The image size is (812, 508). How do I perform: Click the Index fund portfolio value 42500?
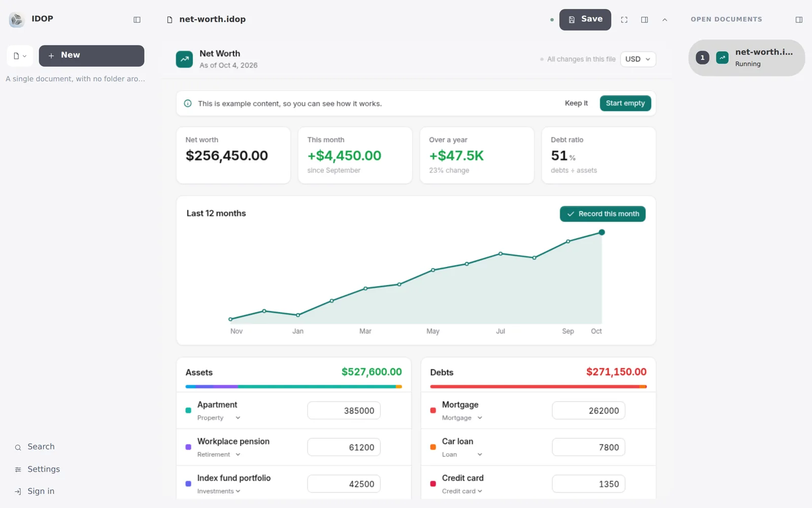coord(344,484)
